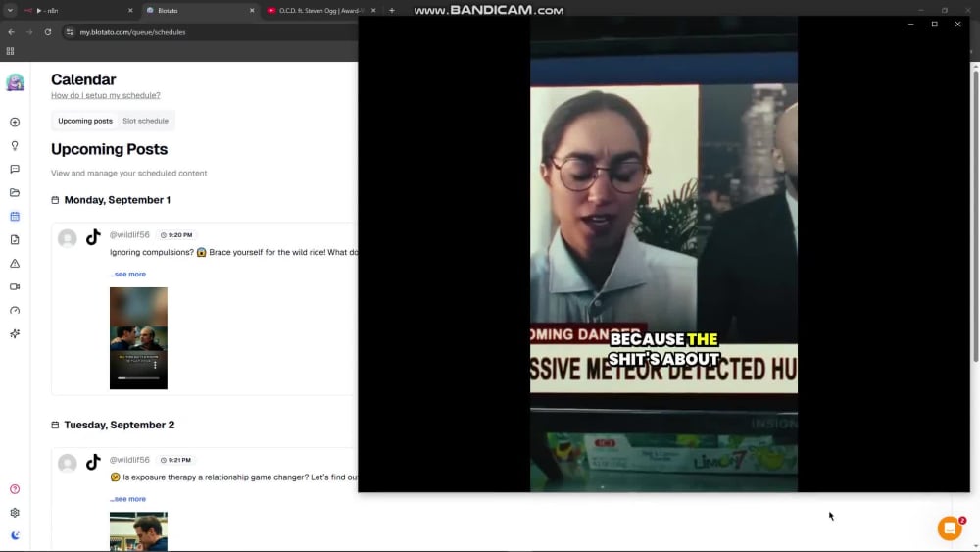Select the Slot schedule tab

coord(145,121)
